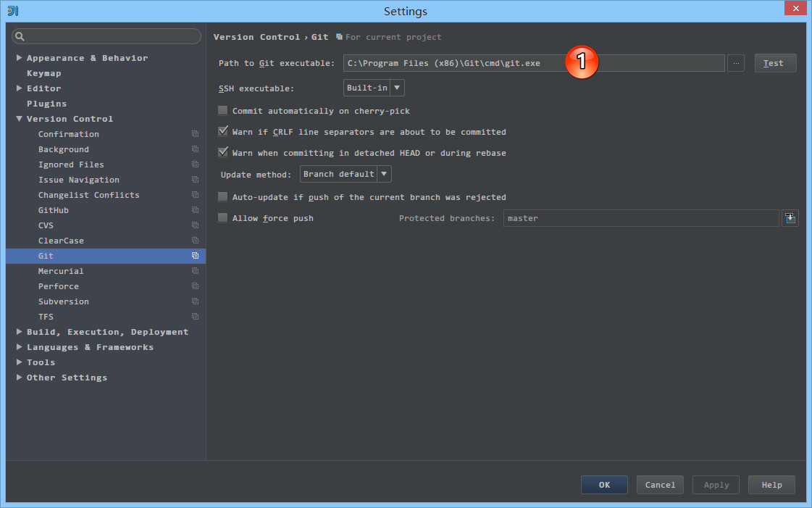Screen dimensions: 812x508
Task: Click the project-level icon beside Ignored Files
Action: click(195, 165)
